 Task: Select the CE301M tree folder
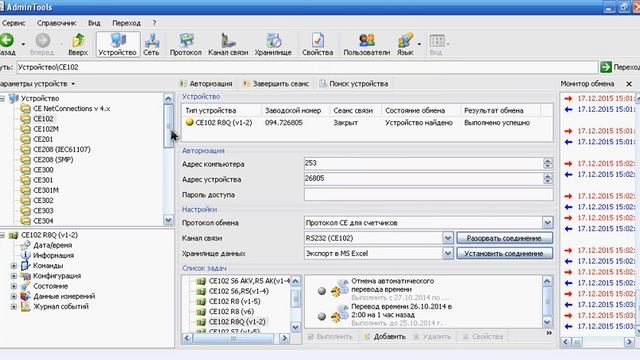click(46, 190)
